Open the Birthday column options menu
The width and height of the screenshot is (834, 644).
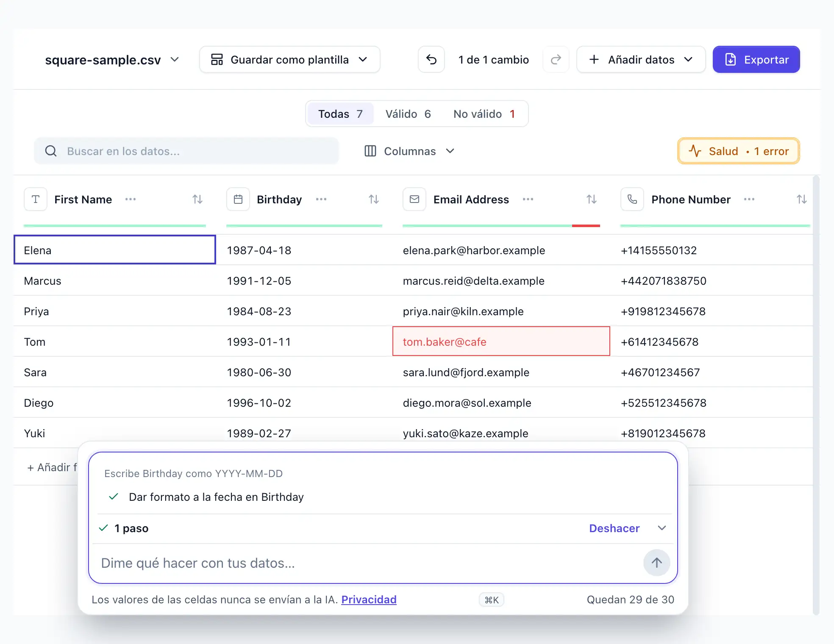click(321, 199)
